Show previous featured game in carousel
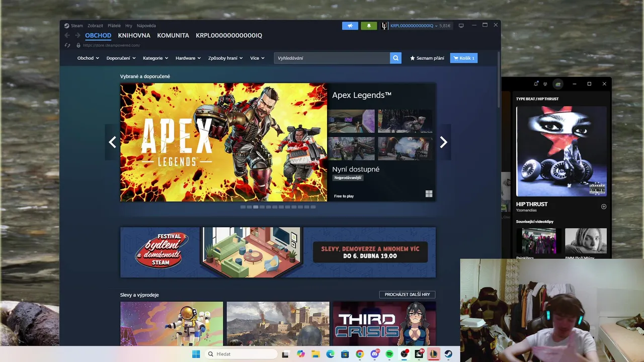Screen dimensions: 644x362 pos(112,142)
